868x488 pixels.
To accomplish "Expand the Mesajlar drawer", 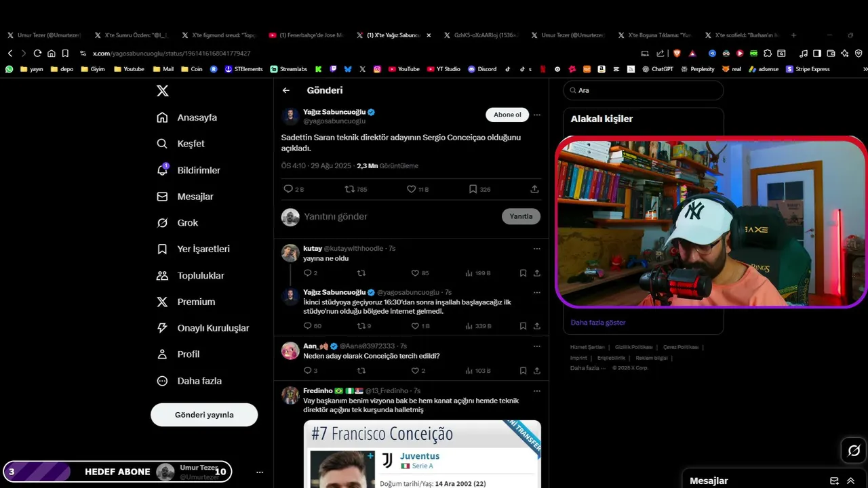I will pos(850,481).
